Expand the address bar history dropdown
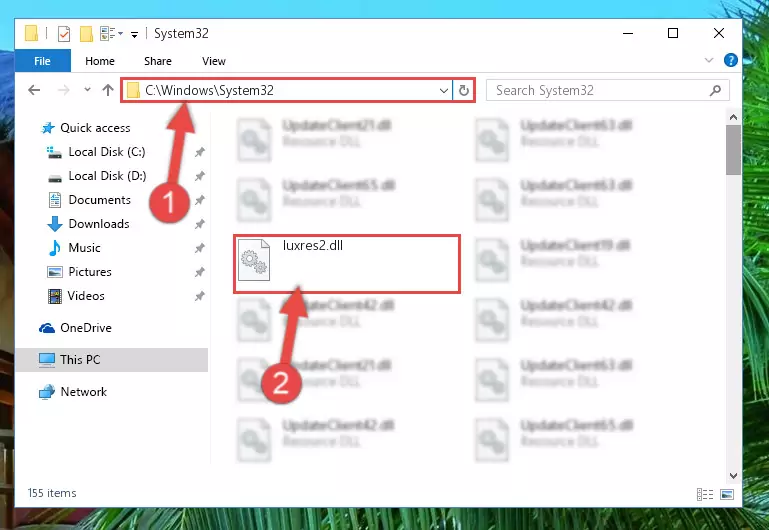The image size is (769, 530). pyautogui.click(x=443, y=90)
